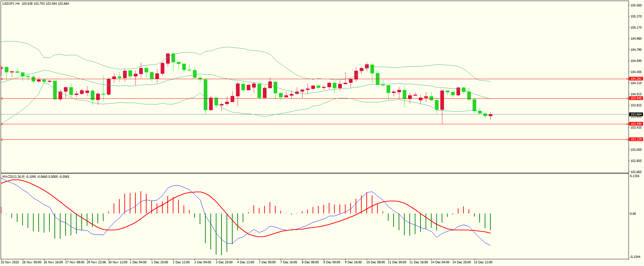The width and height of the screenshot is (644, 266).
Task: Select the red 103.494 price level label
Action: point(636,124)
